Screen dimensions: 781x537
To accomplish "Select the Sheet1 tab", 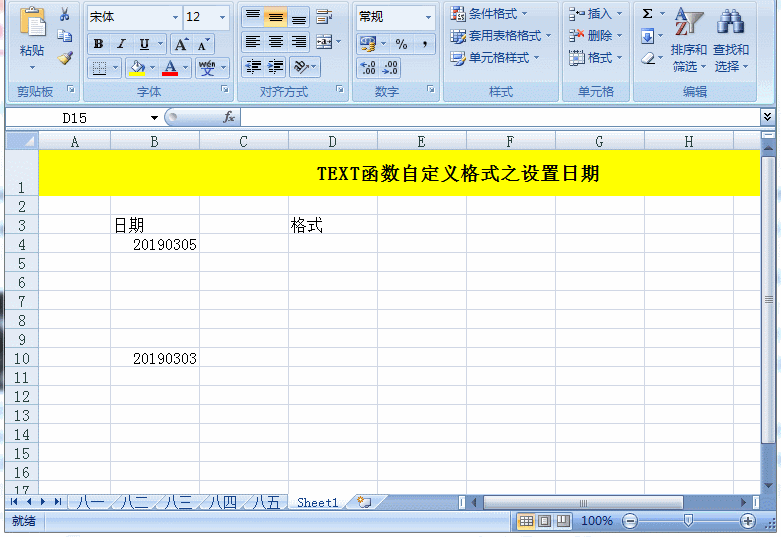I will [x=317, y=503].
